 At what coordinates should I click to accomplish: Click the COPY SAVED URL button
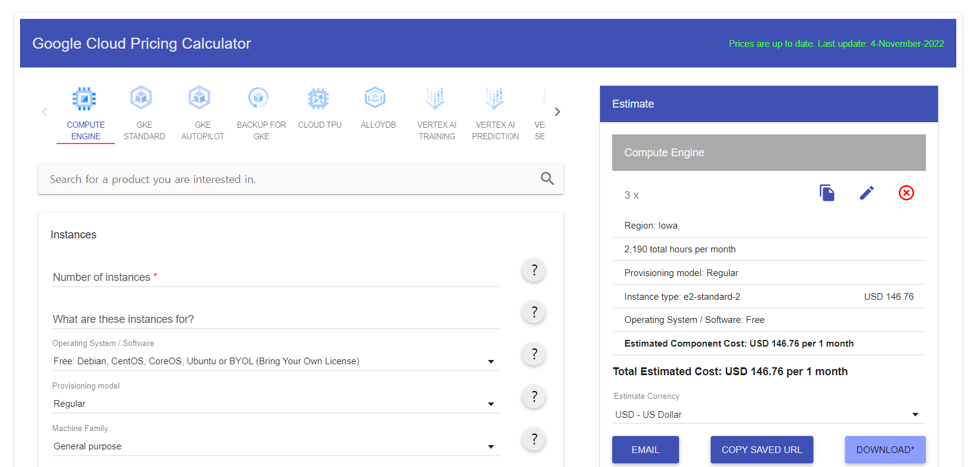coord(762,450)
